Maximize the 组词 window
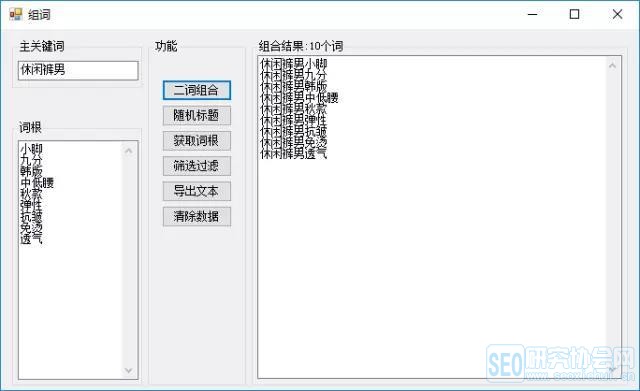This screenshot has width=640, height=391. pos(574,14)
